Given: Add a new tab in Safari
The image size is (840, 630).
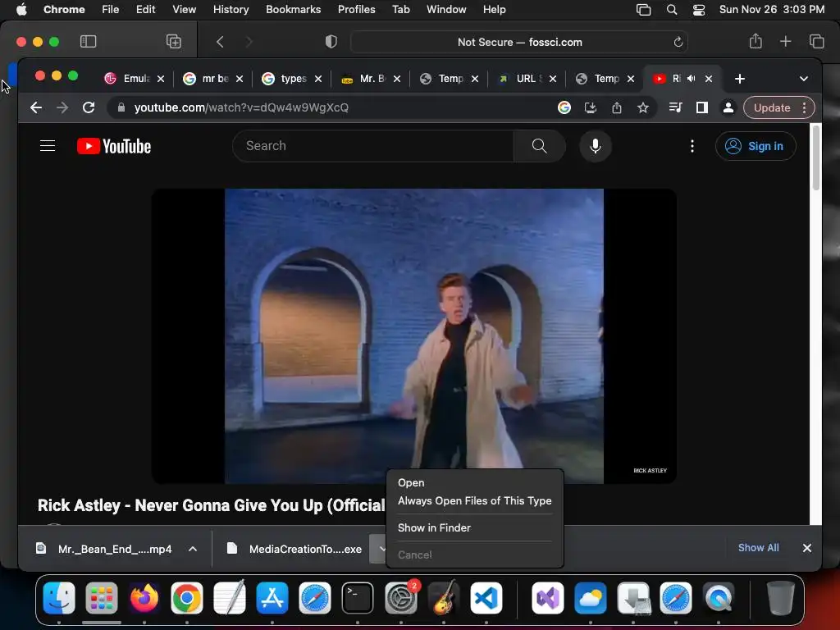Looking at the screenshot, I should 785,41.
